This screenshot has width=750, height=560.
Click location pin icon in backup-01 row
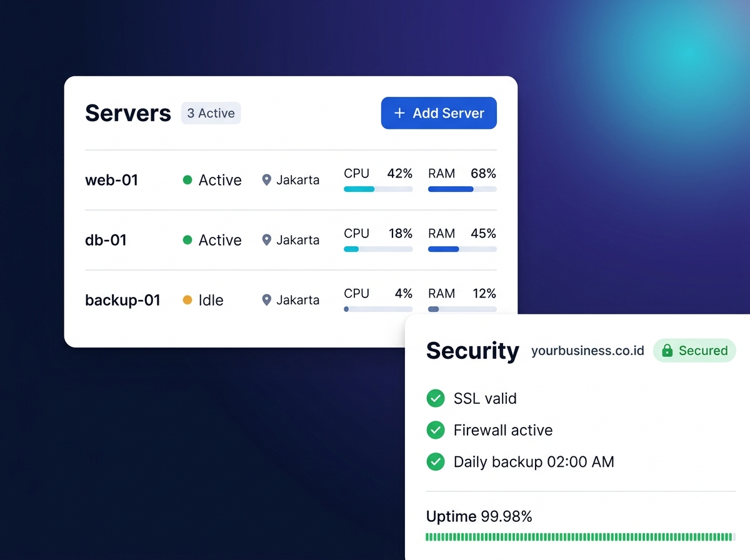tap(266, 300)
